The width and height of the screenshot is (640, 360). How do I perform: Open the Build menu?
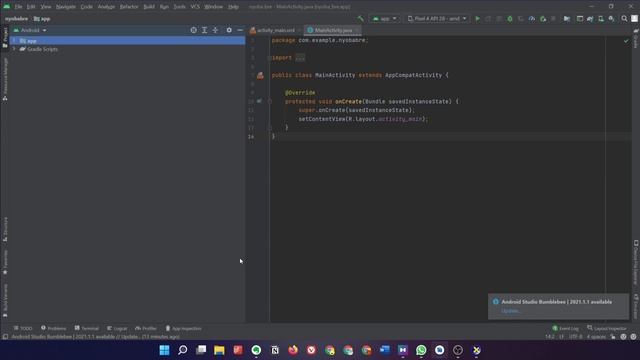click(149, 7)
